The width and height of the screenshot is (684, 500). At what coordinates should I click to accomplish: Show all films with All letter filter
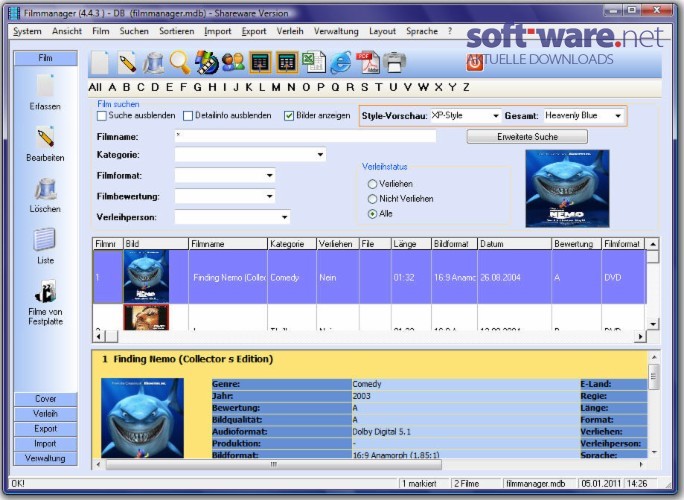click(95, 87)
